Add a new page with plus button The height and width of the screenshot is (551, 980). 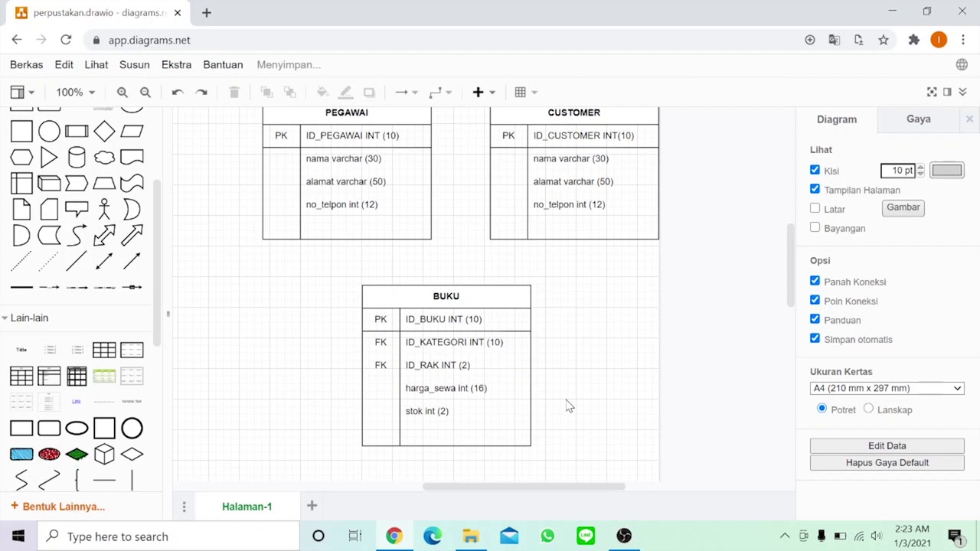pyautogui.click(x=312, y=506)
